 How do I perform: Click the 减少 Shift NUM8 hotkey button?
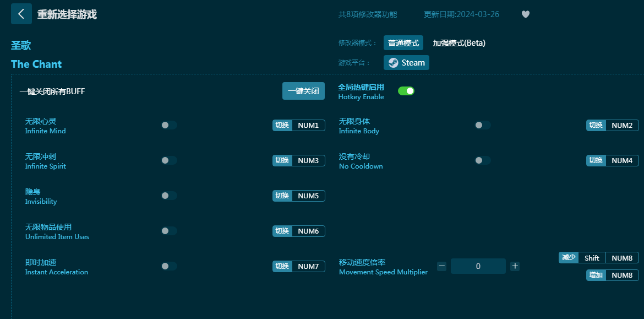[x=599, y=258]
